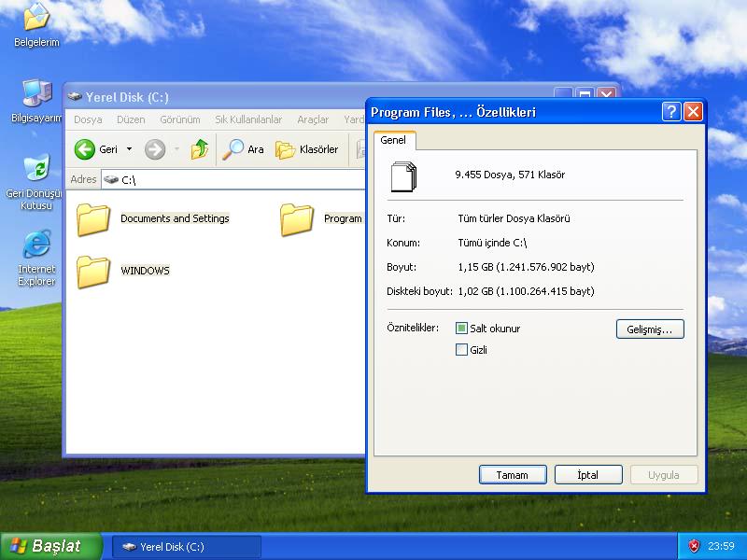Uncheck Salt okunur to clear read-only
747x560 pixels.
coord(462,329)
